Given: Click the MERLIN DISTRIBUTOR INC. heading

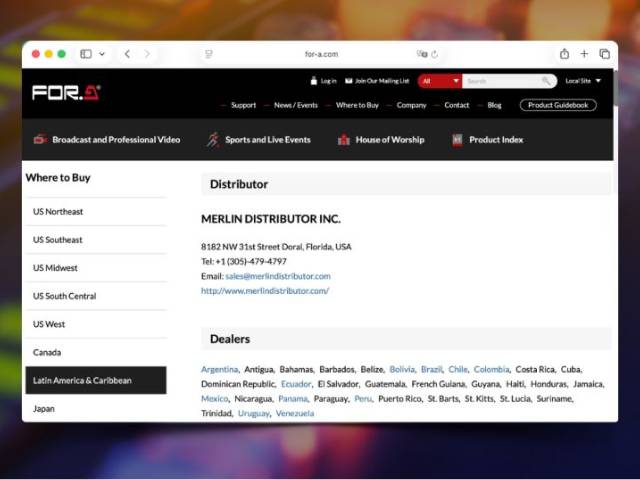Looking at the screenshot, I should coord(271,219).
